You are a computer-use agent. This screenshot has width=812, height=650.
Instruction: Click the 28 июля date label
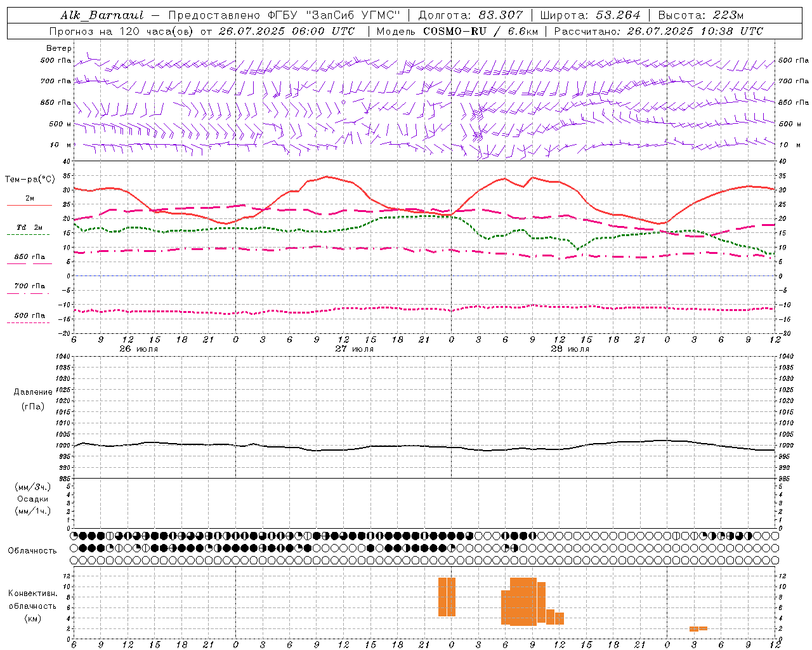(570, 349)
